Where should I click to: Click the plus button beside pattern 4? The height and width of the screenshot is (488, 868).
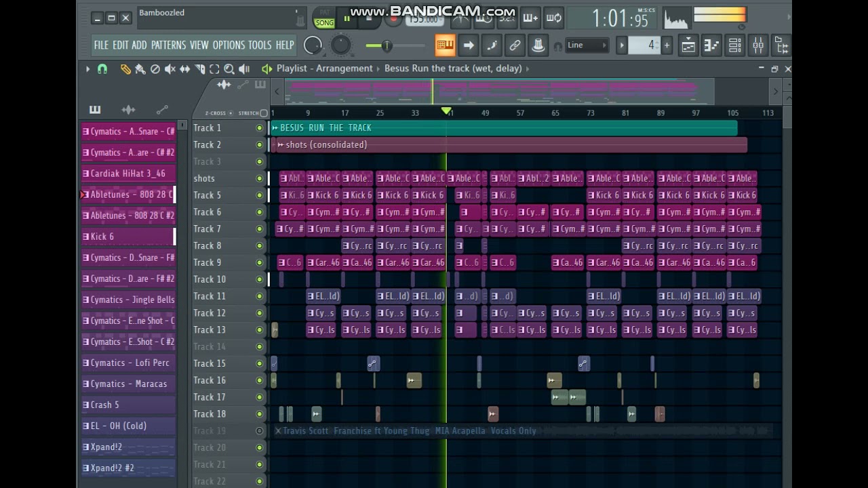pos(667,45)
